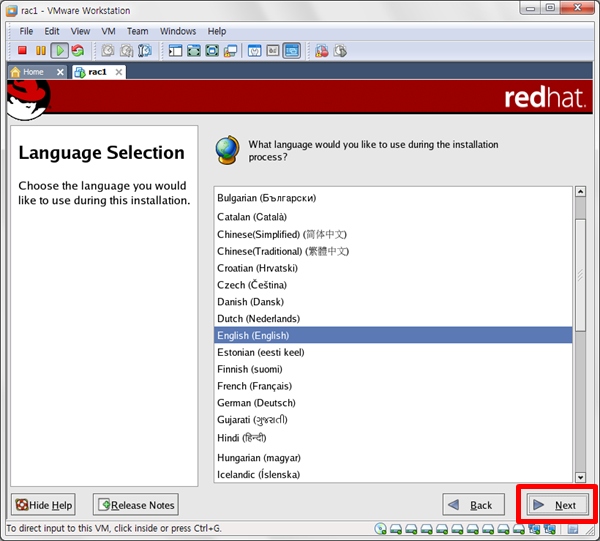Open the VM menu

point(108,31)
